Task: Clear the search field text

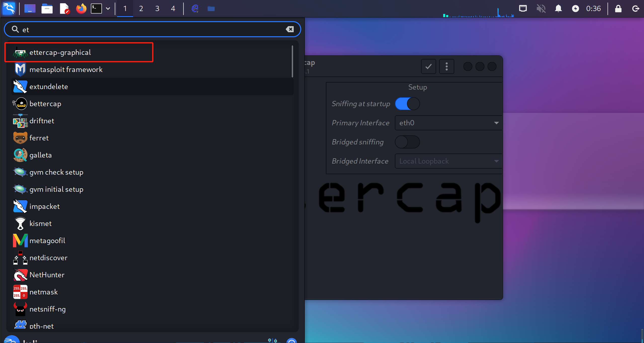Action: (x=290, y=29)
